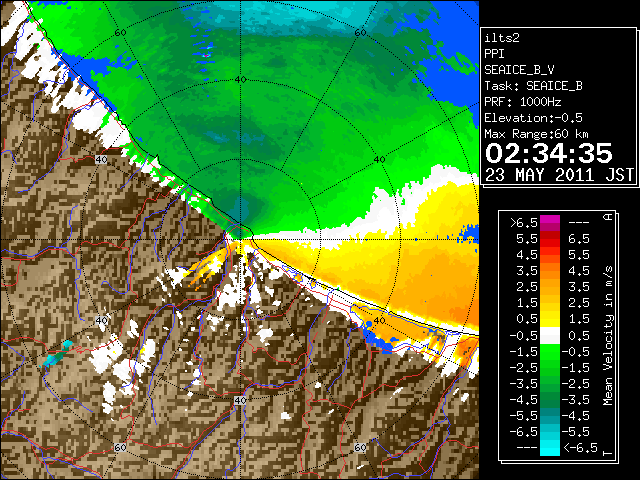Screen dimensions: 640x480
Task: Click the blue dot beside the southeast '40' label
Action: [x=369, y=324]
